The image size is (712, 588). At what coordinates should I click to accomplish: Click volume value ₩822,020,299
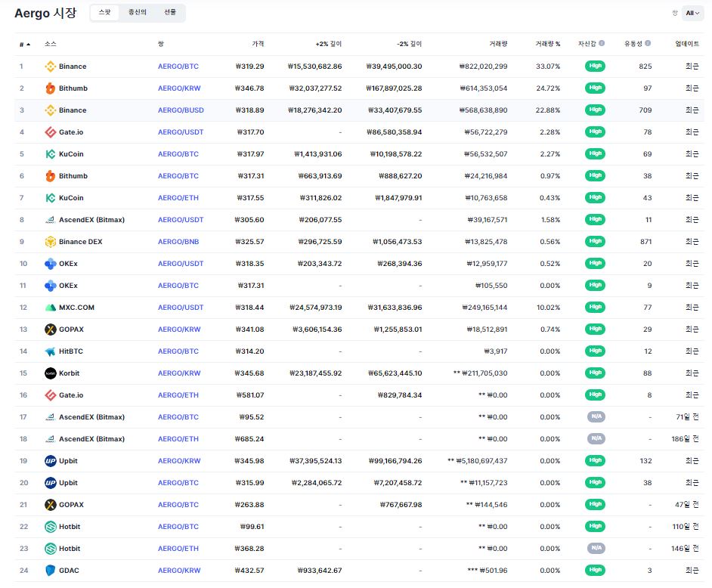483,67
